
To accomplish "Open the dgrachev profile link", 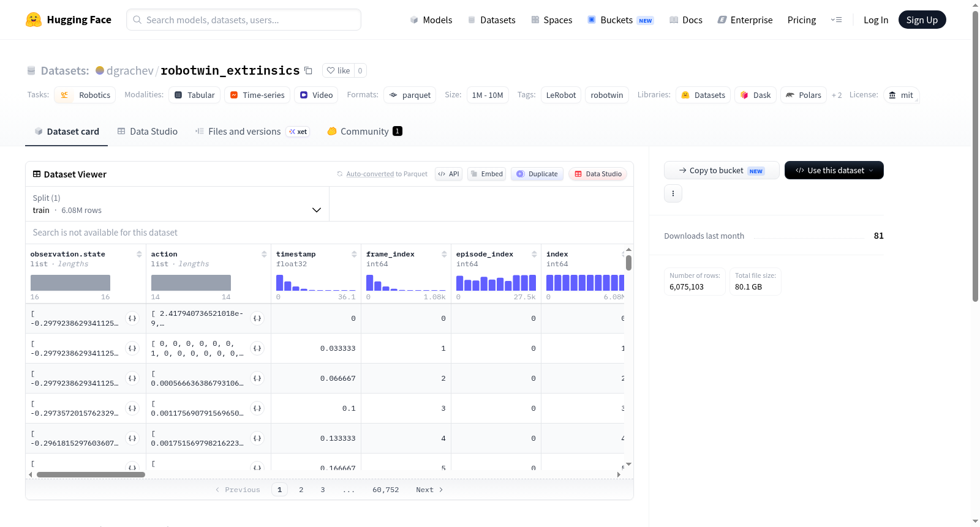I will [130, 70].
